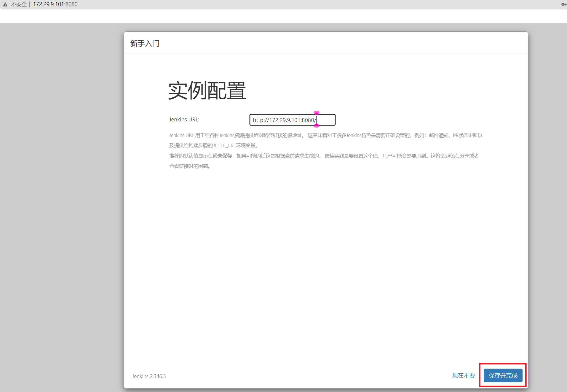Click the Jenkins URL: label

point(184,120)
